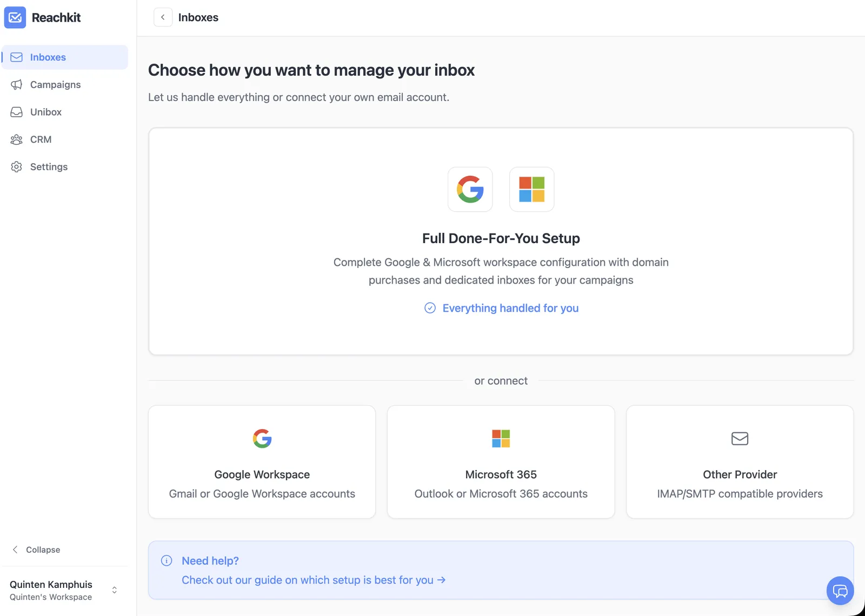Choose the Google Workspace option
This screenshot has height=616, width=865.
point(262,462)
